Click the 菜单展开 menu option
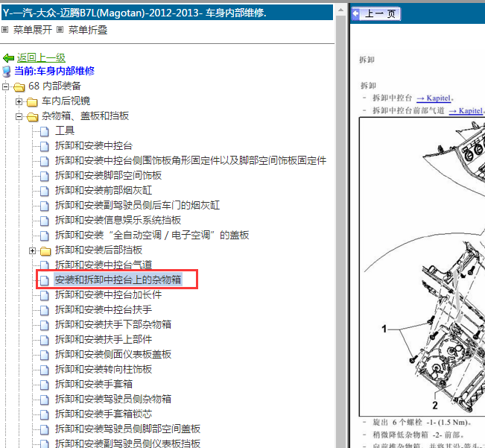 [x=33, y=30]
